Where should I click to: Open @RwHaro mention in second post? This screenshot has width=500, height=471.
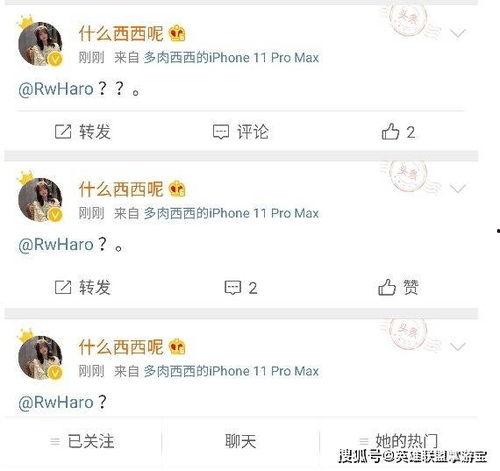[56, 245]
